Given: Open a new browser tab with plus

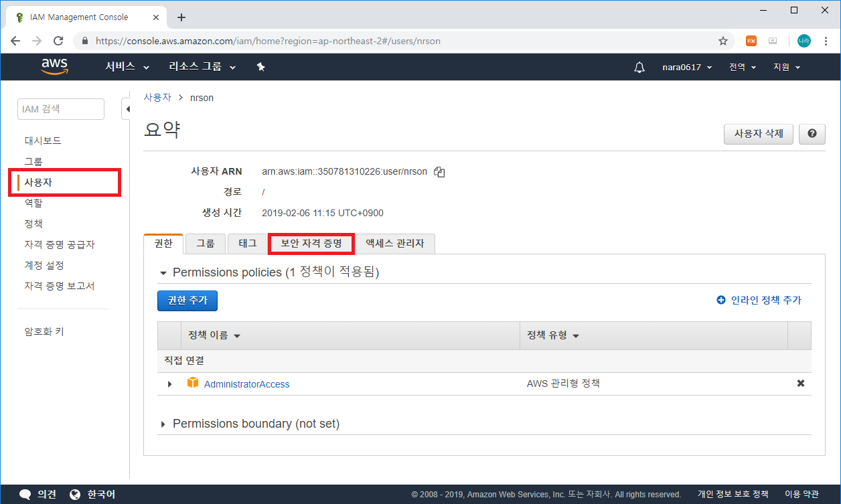Looking at the screenshot, I should (x=181, y=17).
